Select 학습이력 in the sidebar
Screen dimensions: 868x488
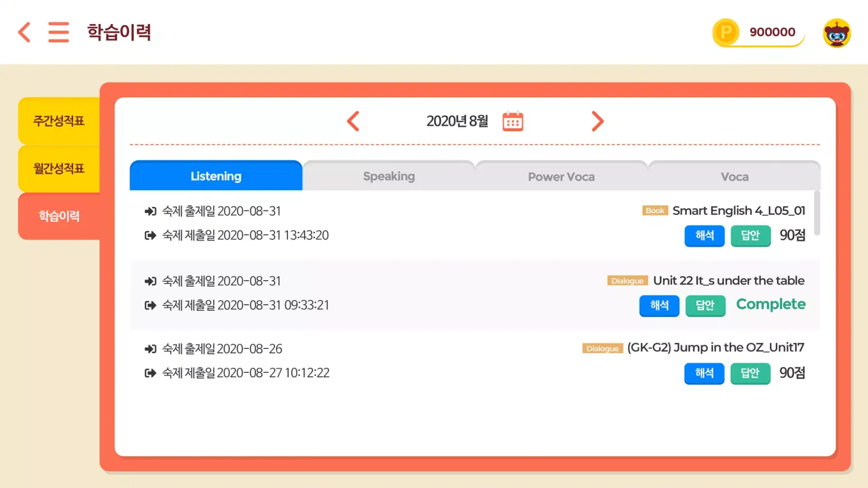(x=59, y=216)
